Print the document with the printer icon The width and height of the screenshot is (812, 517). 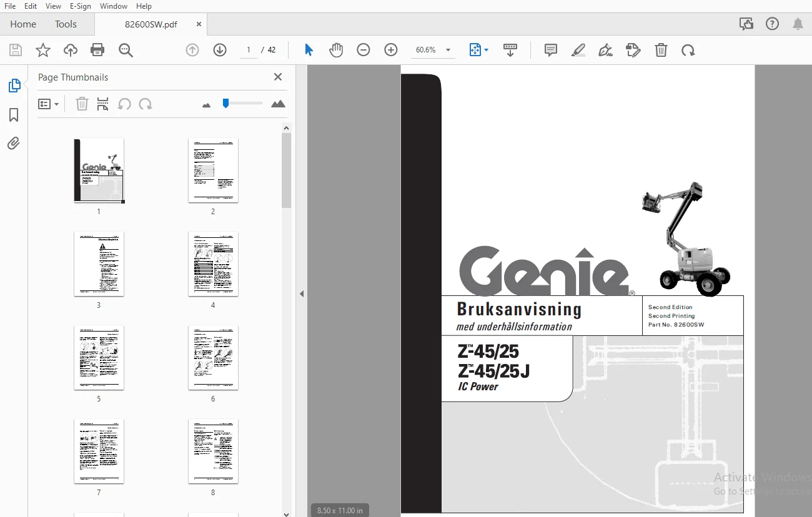(97, 50)
